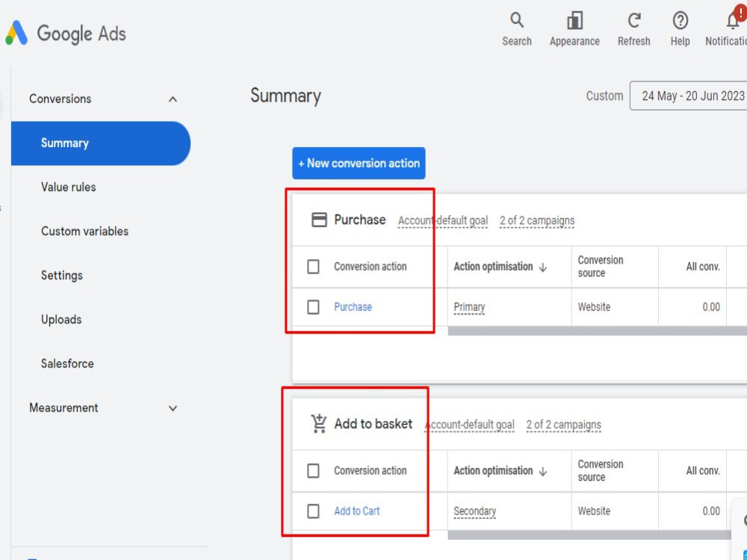Open Custom variables in the sidebar
747x560 pixels.
coord(85,231)
